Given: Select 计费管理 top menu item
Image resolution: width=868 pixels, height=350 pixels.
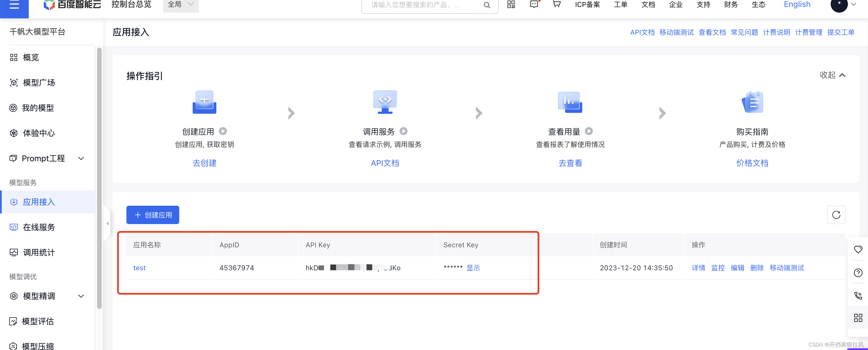Looking at the screenshot, I should coord(808,32).
